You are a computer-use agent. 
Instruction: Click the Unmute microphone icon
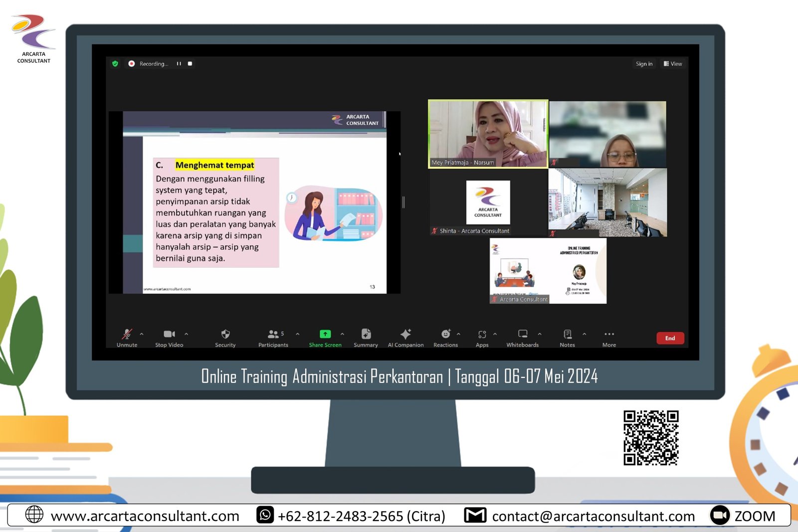tap(127, 335)
